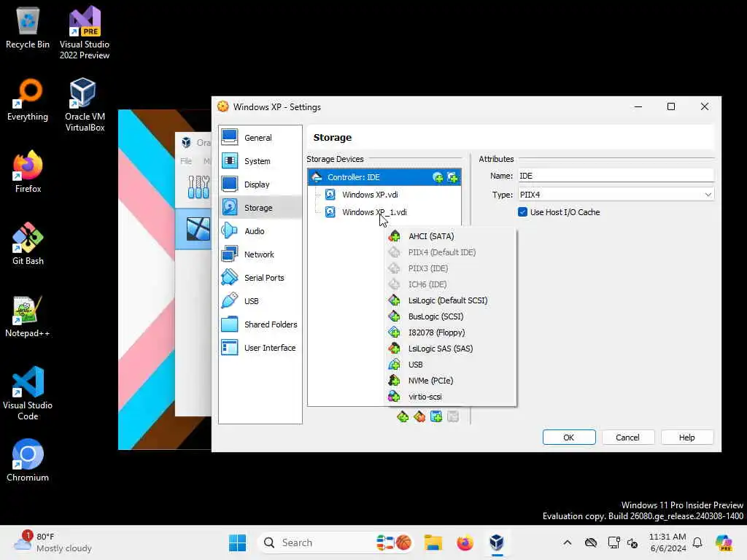The width and height of the screenshot is (747, 560).
Task: Open File menu in VirtualBox Manager window
Action: pos(186,161)
